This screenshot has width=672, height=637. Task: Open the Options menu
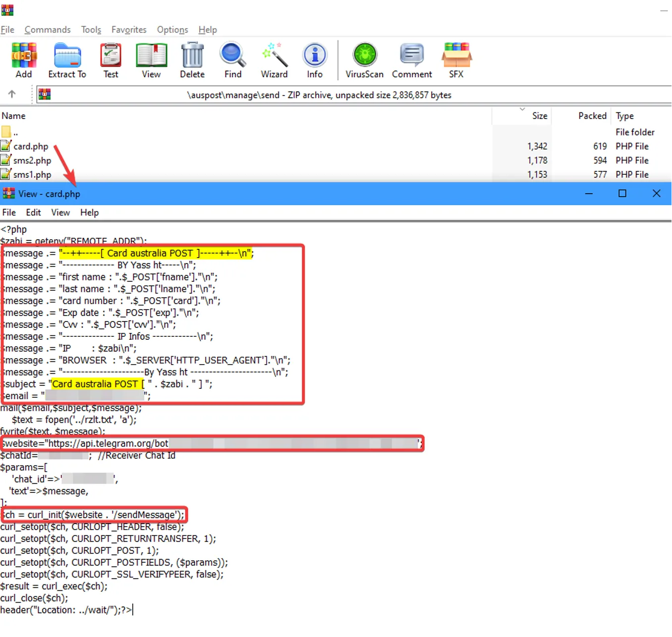click(172, 30)
